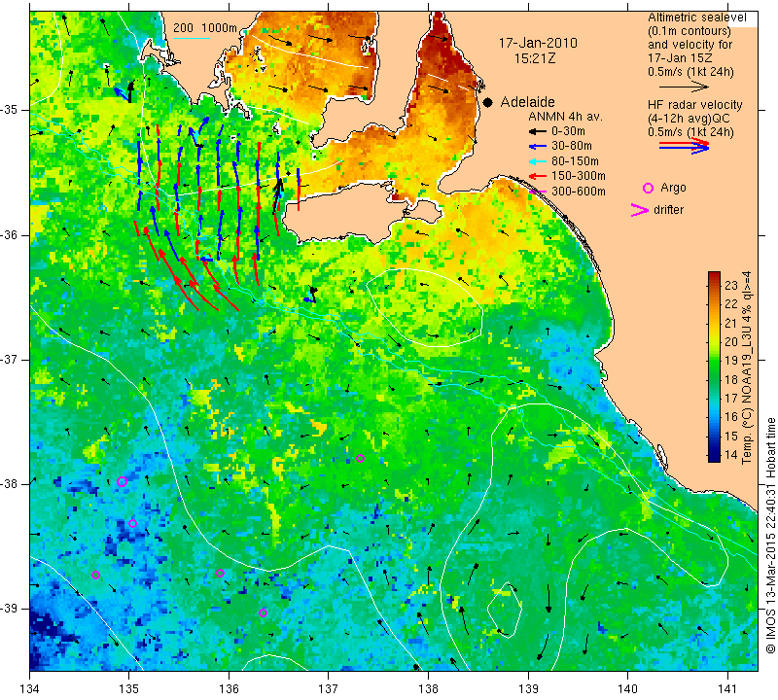The height and width of the screenshot is (700, 778).
Task: Click the magenta drifter symbol in legend
Action: coord(640,210)
